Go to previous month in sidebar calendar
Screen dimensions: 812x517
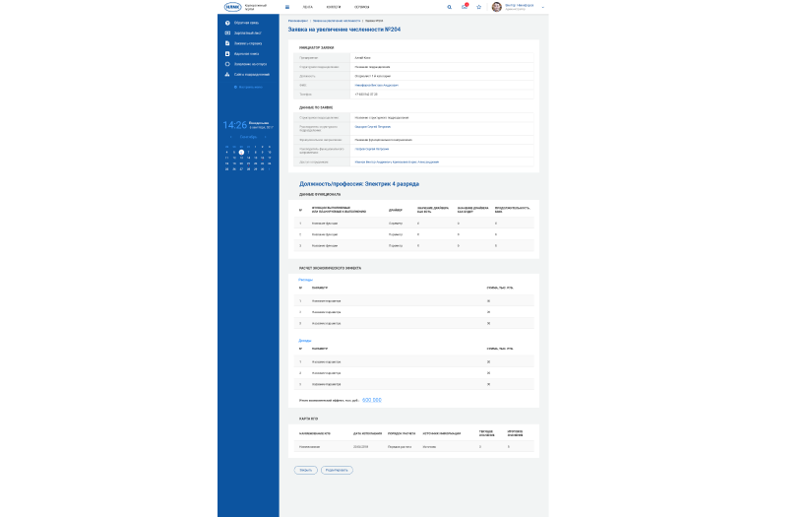[231, 137]
